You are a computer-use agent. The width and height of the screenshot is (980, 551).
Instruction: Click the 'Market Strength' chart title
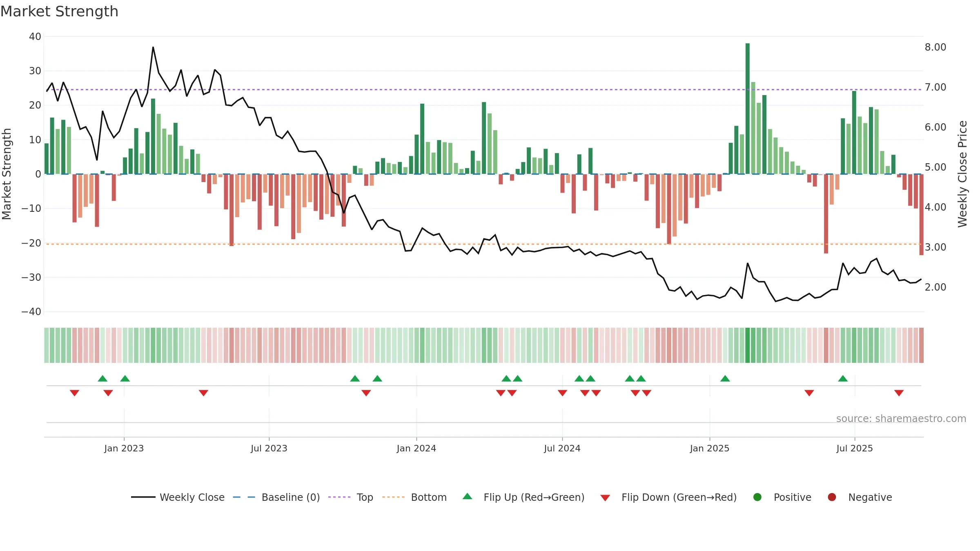coord(59,11)
